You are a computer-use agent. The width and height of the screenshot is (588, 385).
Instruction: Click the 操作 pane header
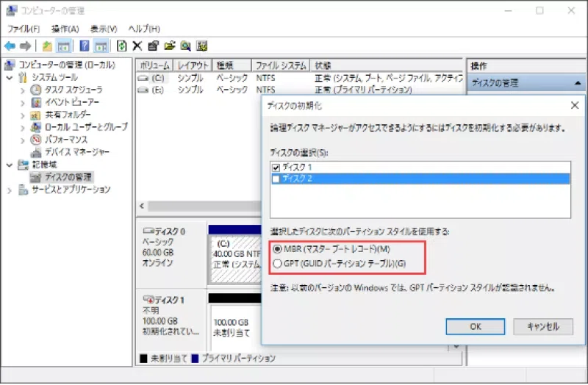pos(526,66)
